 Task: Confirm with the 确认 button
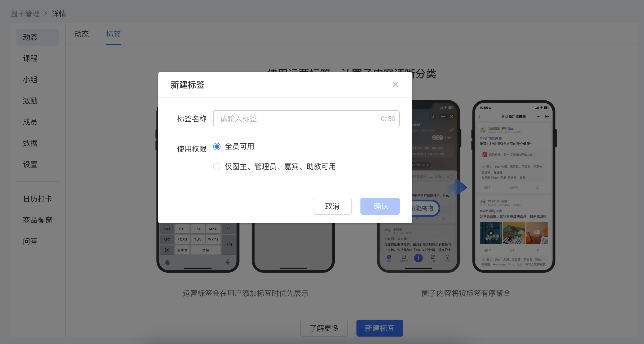tap(380, 206)
